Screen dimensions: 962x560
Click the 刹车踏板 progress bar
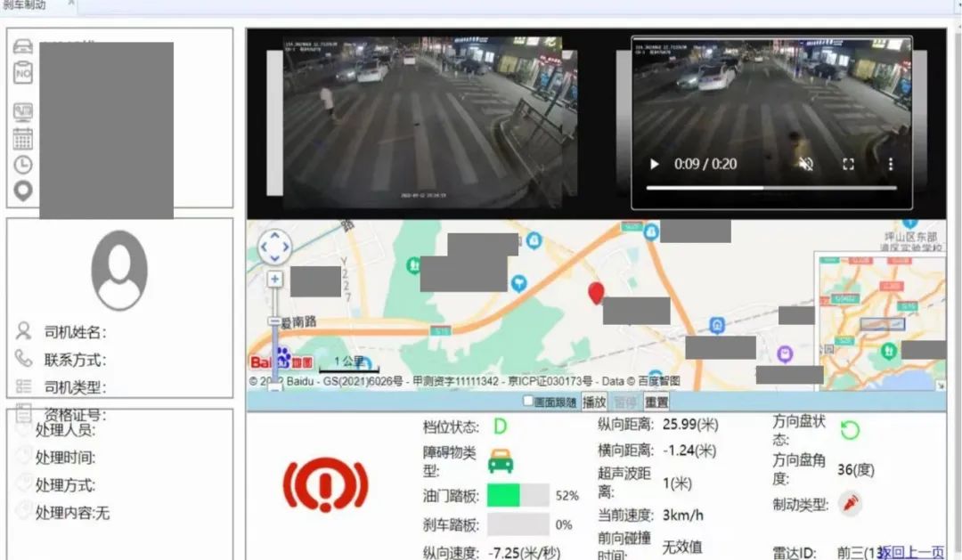(x=518, y=524)
